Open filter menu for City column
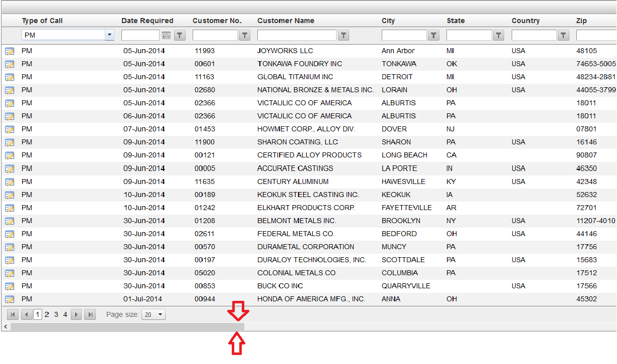The image size is (617, 364). [433, 35]
